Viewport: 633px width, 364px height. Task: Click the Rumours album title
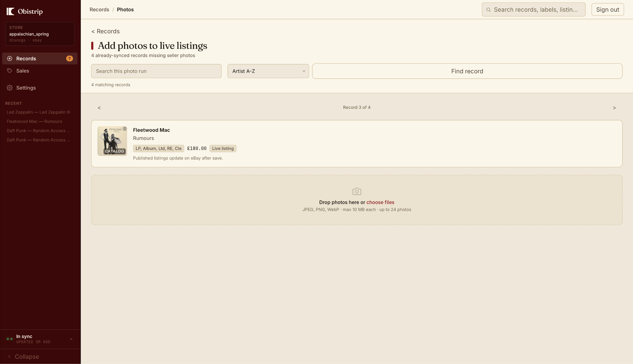(143, 138)
